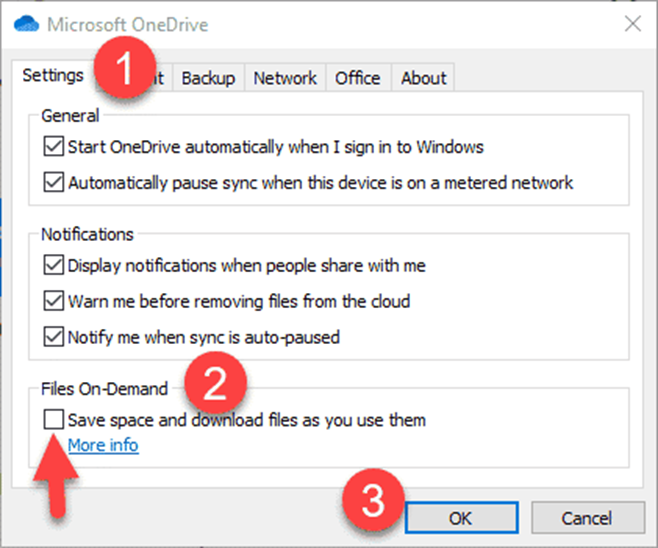
Task: Toggle Notify me when sync is auto-paused
Action: [x=54, y=337]
